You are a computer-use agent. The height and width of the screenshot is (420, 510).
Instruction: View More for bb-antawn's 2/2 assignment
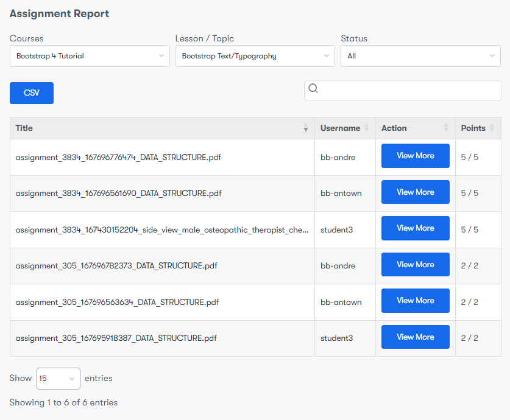(415, 301)
